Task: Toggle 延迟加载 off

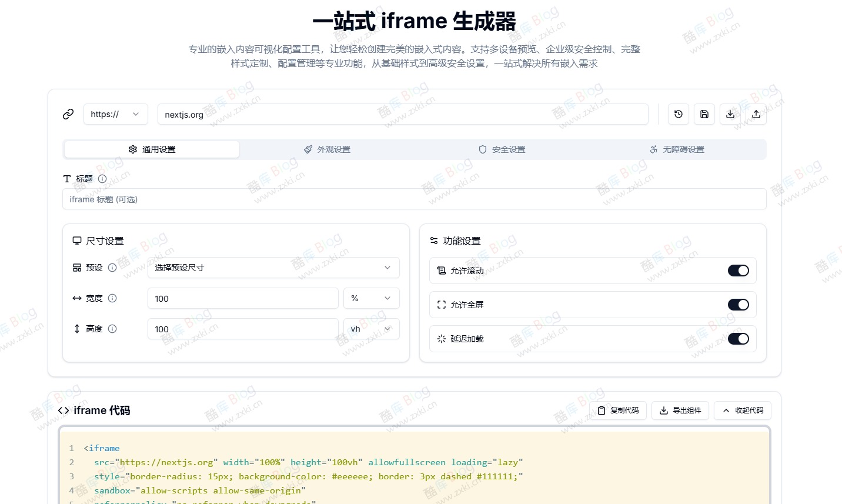Action: [738, 339]
